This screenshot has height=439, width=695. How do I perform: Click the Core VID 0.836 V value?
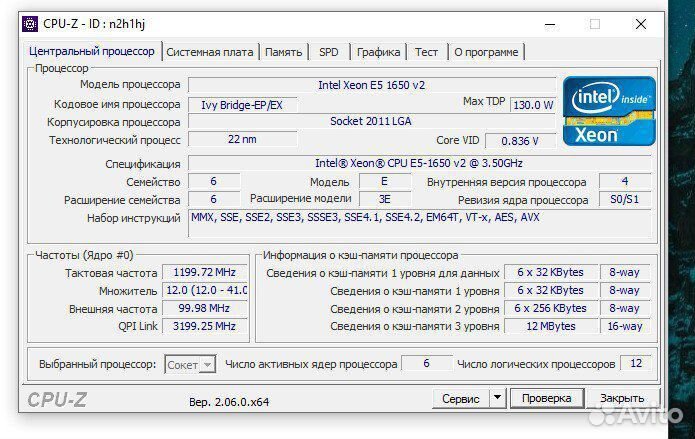(x=520, y=141)
